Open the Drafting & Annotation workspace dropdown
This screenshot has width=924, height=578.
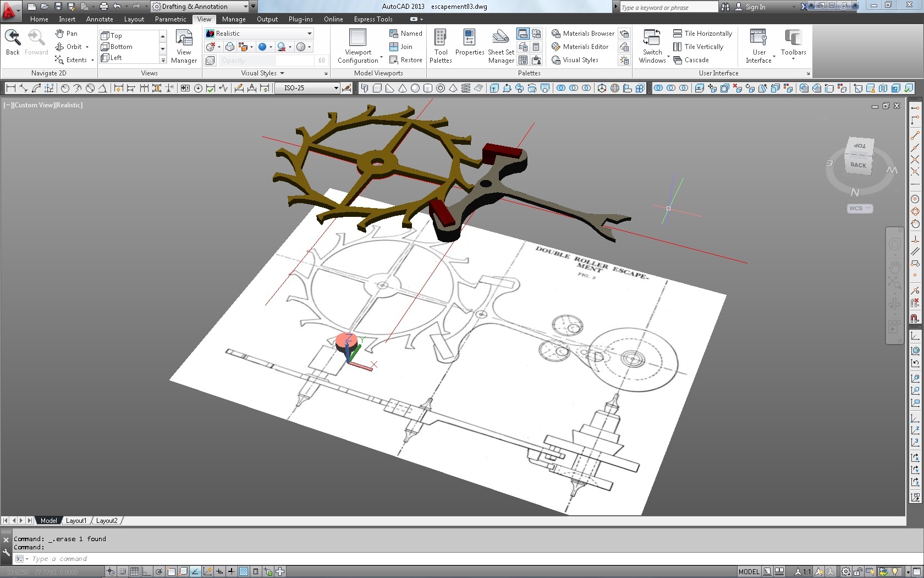245,7
